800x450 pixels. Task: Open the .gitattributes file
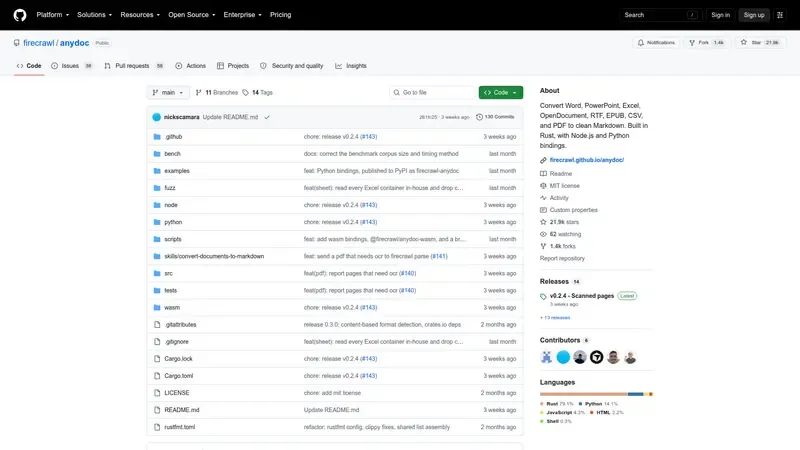pos(180,324)
